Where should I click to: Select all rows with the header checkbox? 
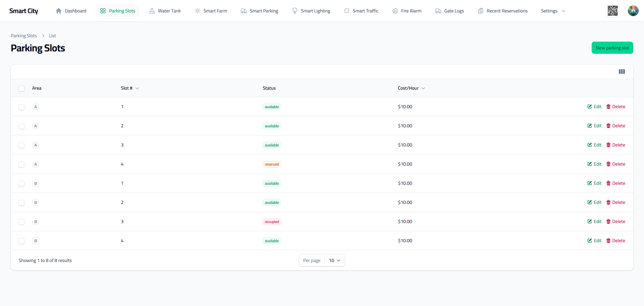coord(21,88)
